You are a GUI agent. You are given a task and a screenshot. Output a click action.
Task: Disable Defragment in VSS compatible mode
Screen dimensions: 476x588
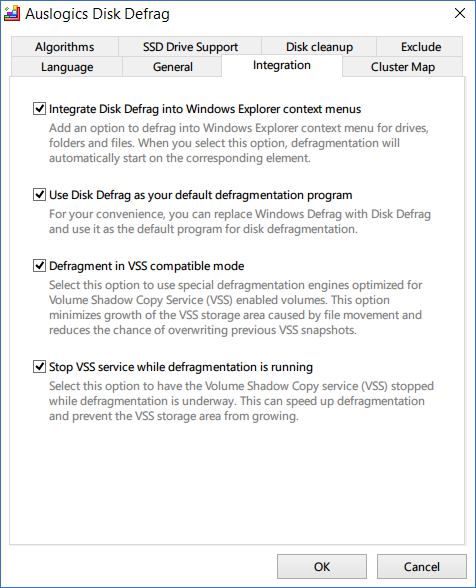coord(39,266)
